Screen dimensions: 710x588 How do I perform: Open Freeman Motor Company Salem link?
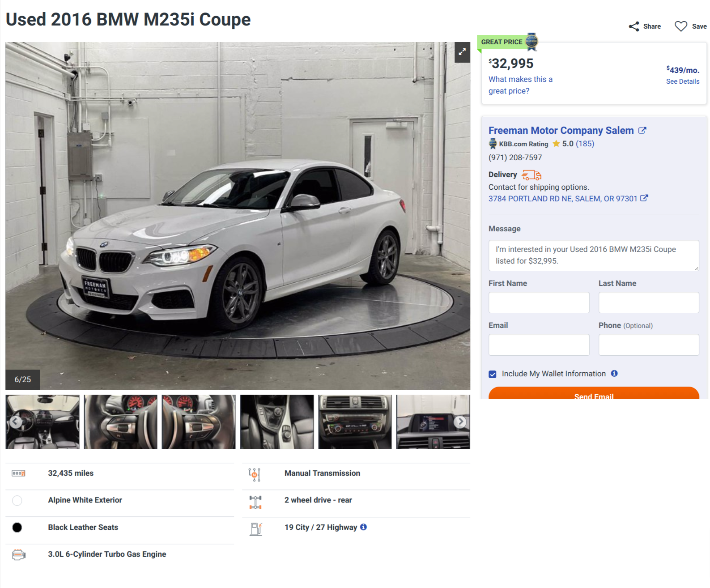[561, 131]
